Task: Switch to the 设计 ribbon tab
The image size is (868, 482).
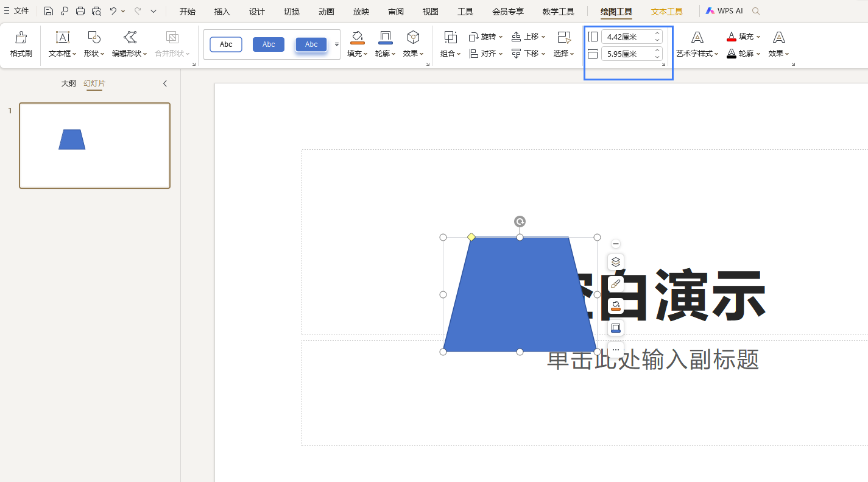Action: click(257, 12)
